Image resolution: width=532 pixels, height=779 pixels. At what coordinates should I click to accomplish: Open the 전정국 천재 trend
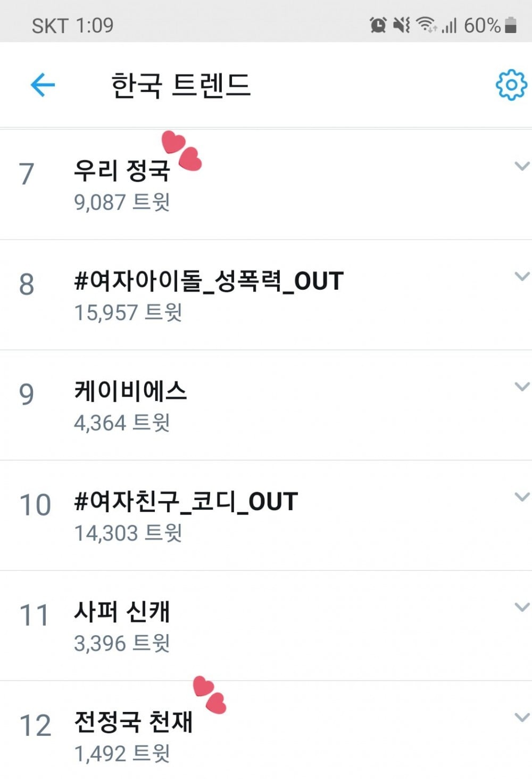(x=133, y=721)
